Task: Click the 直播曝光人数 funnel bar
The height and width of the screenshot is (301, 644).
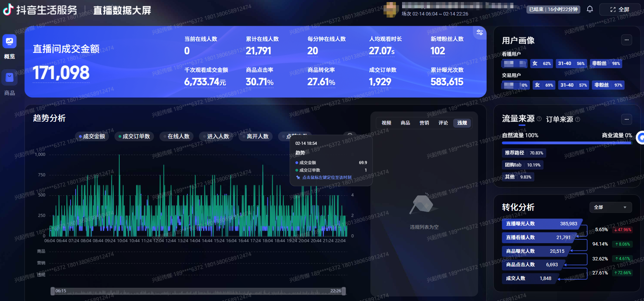Action: 542,224
